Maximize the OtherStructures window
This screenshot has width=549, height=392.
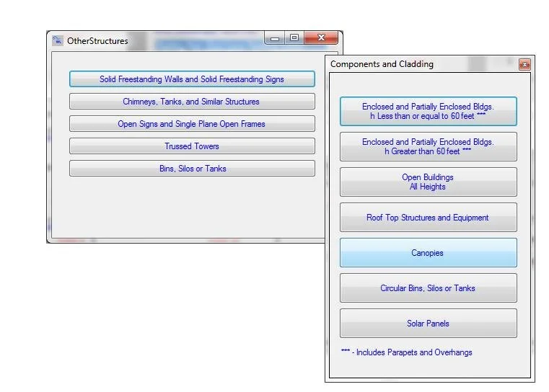pyautogui.click(x=294, y=37)
